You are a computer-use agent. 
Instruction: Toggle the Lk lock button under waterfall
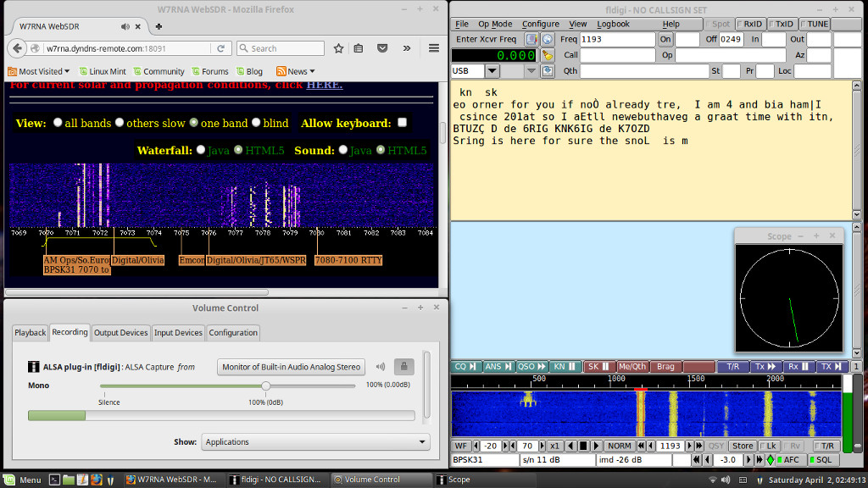pos(768,446)
